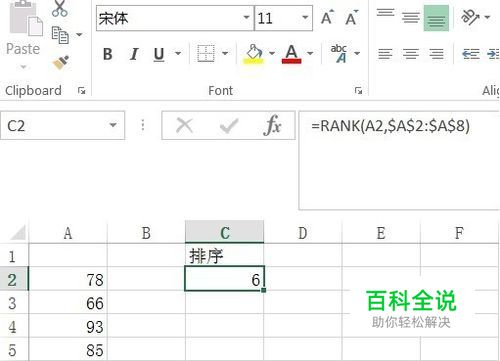
Task: Toggle the highlighted Bottom Align button
Action: click(x=436, y=18)
